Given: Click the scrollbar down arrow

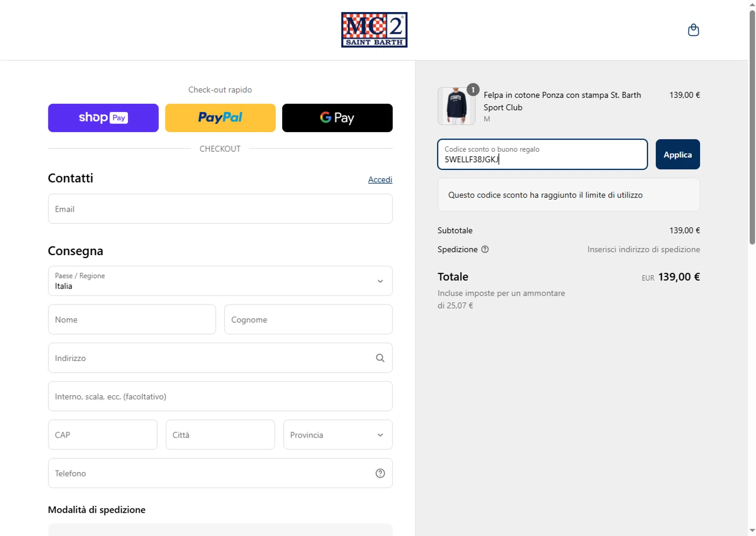Looking at the screenshot, I should click(752, 531).
